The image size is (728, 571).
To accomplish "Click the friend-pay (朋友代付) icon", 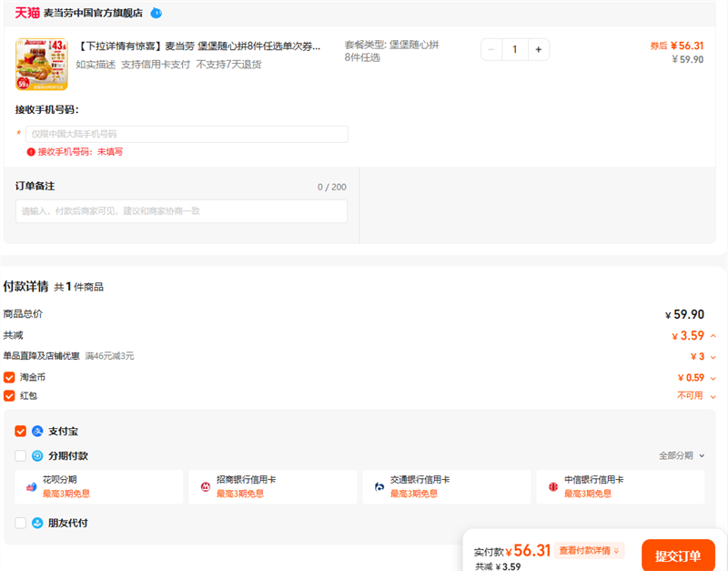I will click(37, 523).
